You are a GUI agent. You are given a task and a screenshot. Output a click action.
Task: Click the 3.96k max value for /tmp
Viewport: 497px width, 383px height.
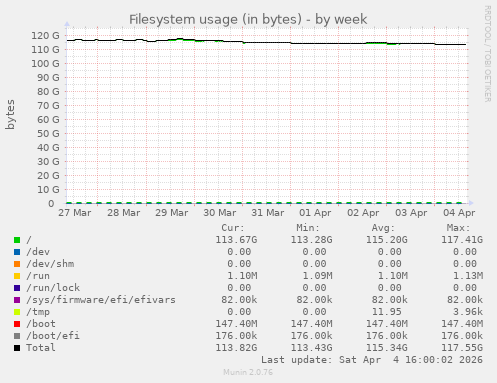[x=468, y=312]
